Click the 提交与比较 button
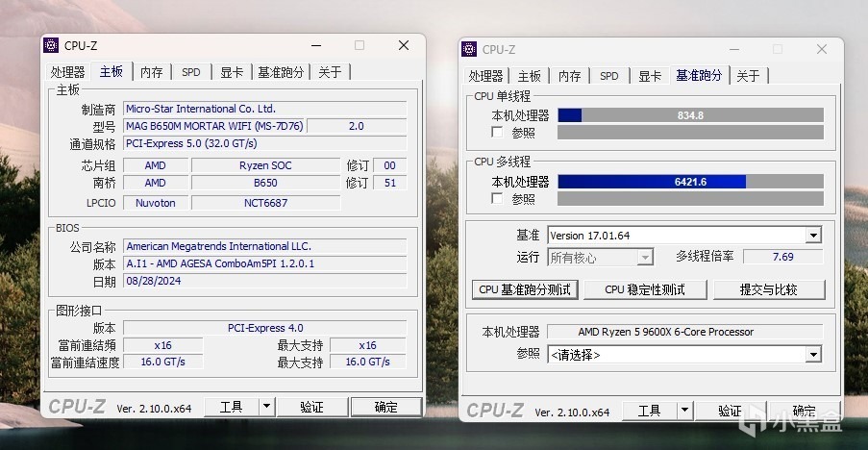Screen dimensions: 868x450 [x=769, y=289]
